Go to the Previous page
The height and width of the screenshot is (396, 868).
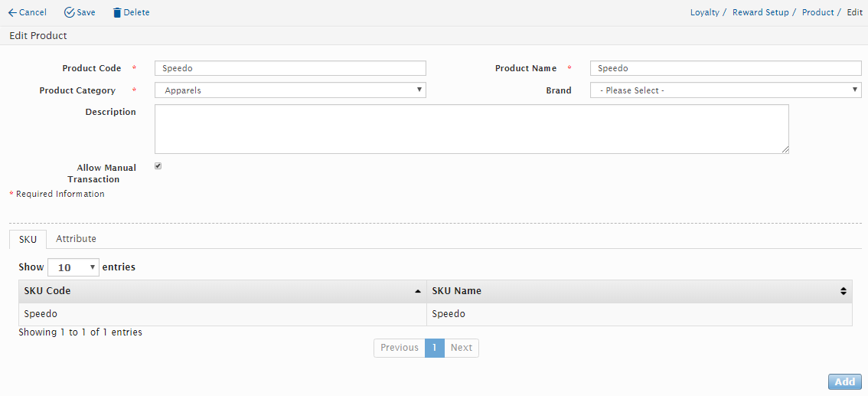[x=400, y=348]
